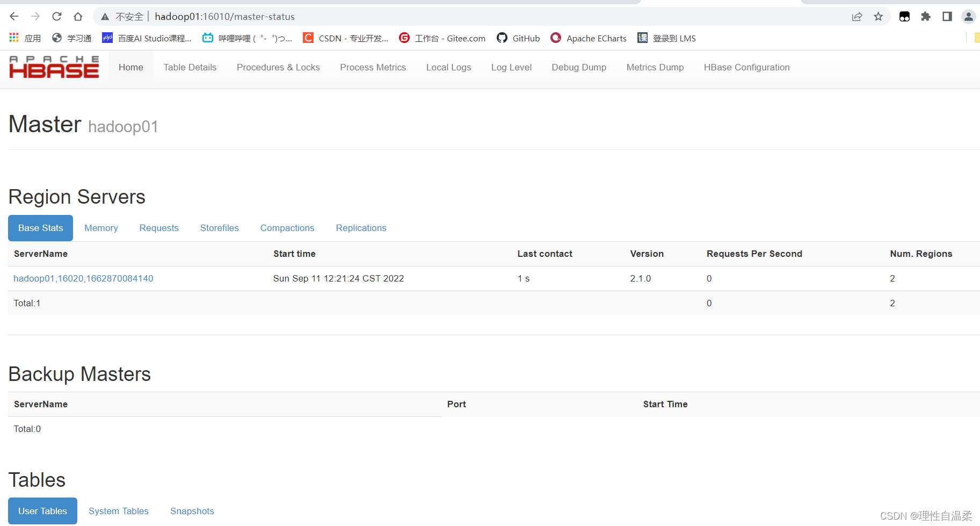
Task: Open Process Metrics page
Action: click(373, 67)
